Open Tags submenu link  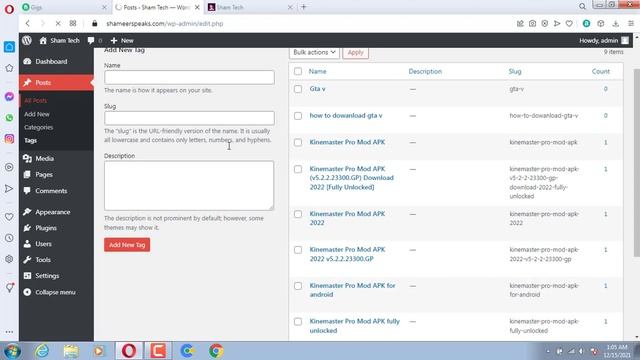point(30,140)
